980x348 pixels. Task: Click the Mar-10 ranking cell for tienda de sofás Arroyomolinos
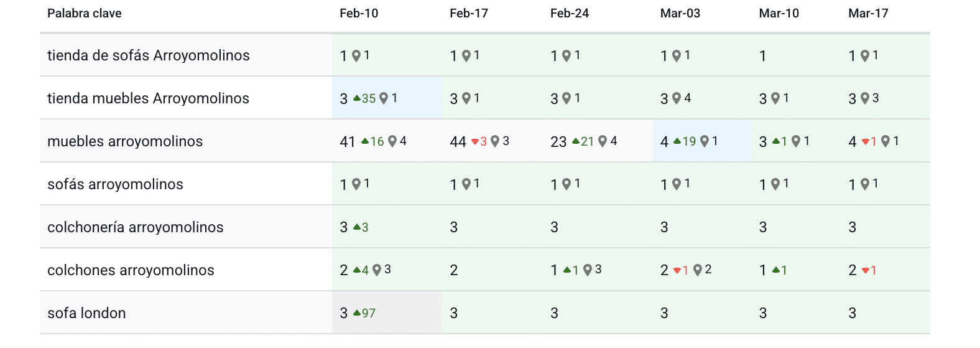[763, 56]
